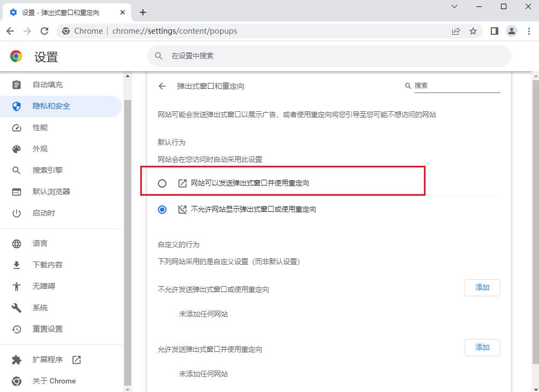The height and width of the screenshot is (392, 539).
Task: Click the clipboard icon beside 自动填充
Action: coord(17,85)
